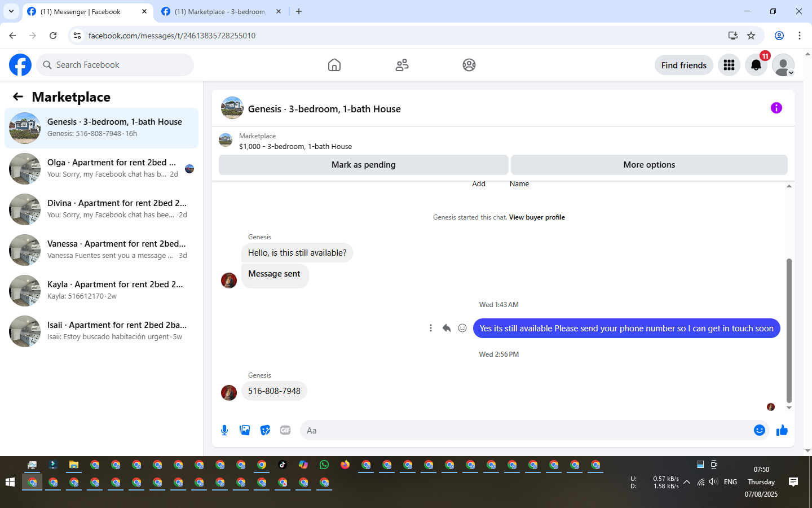Click the install app icon in address bar

coord(732,36)
